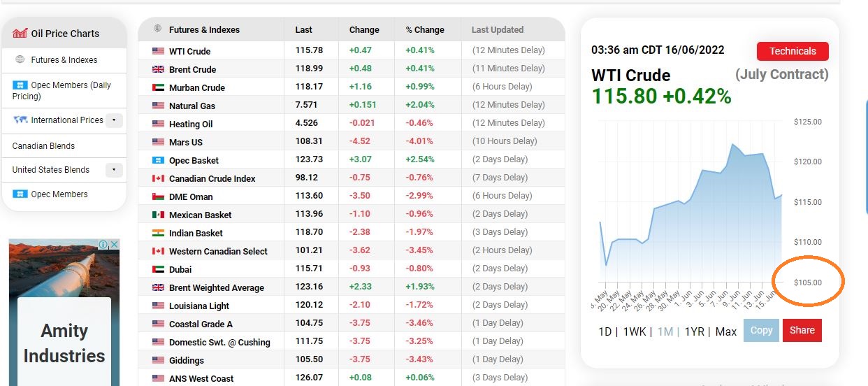Expand the United States Blends dropdown arrow
The image size is (868, 386).
coord(115,170)
